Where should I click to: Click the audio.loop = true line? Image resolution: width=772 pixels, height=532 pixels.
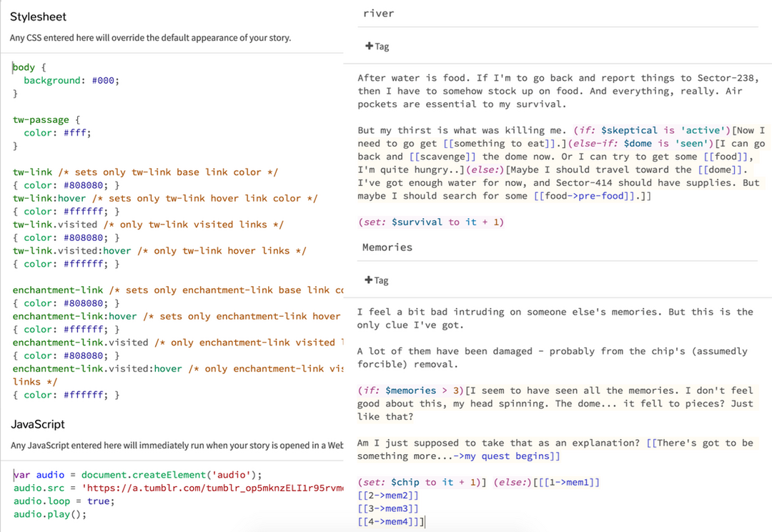tap(61, 501)
